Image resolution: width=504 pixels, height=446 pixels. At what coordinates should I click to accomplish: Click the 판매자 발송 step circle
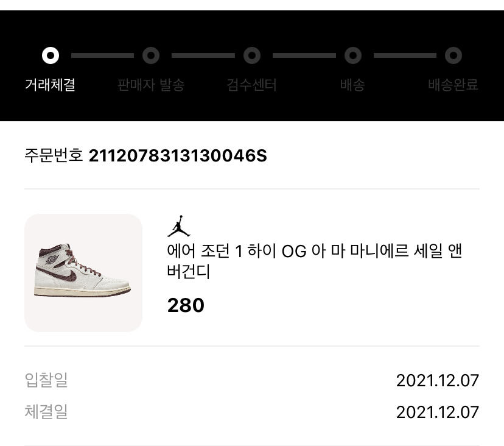pos(151,55)
